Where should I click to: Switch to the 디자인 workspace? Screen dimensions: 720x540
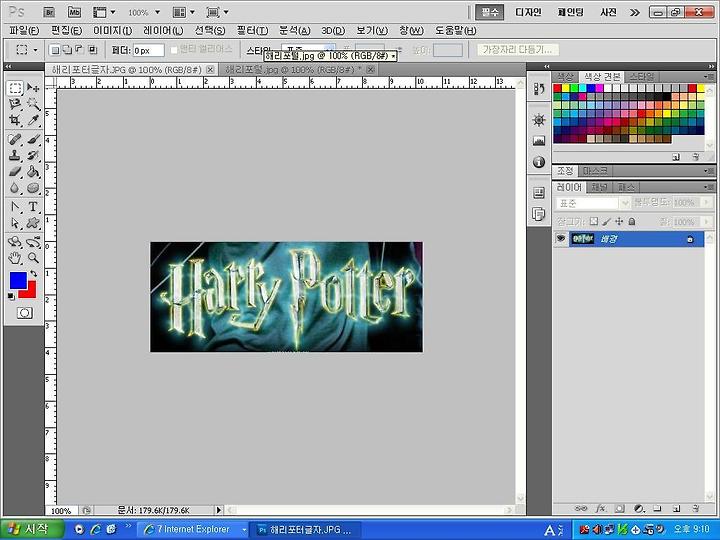528,12
